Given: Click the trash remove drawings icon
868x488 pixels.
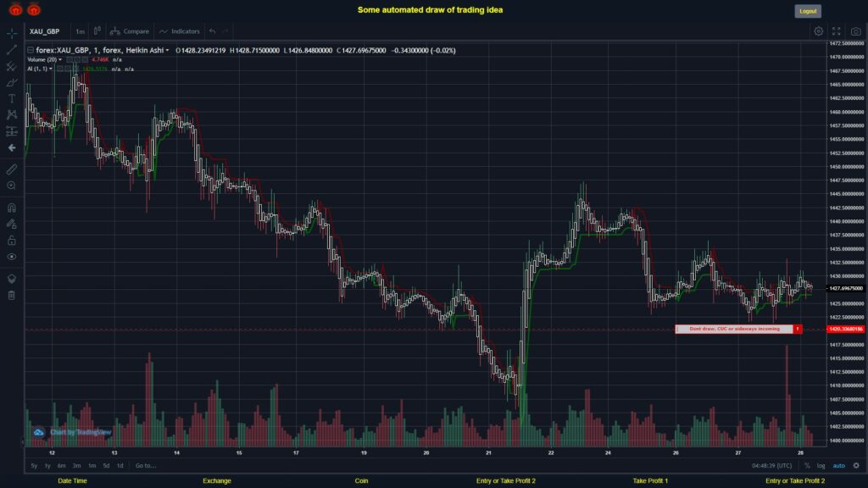Looking at the screenshot, I should click(x=12, y=295).
